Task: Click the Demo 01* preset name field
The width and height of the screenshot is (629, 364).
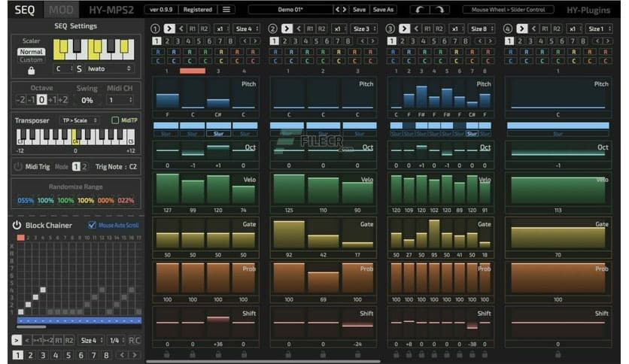Action: 290,9
